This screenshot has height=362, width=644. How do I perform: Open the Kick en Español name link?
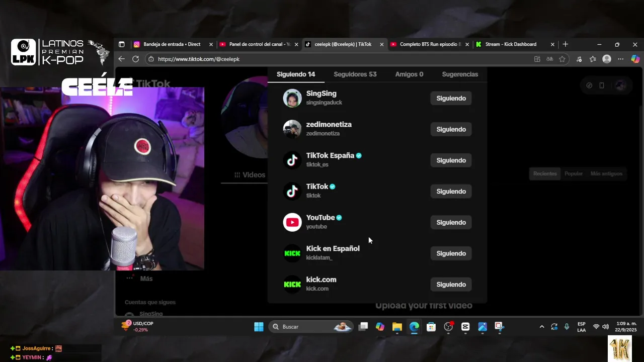click(333, 249)
